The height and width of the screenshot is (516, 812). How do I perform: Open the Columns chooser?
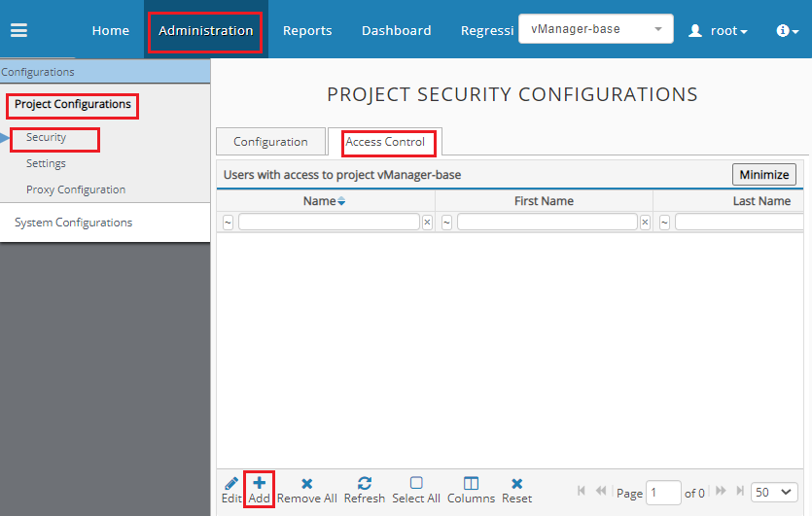point(471,484)
